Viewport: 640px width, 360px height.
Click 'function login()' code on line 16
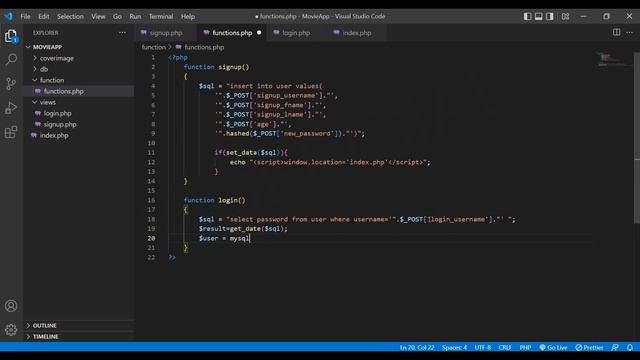click(215, 200)
